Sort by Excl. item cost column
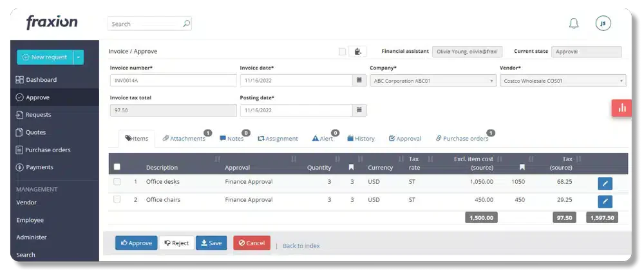The height and width of the screenshot is (278, 644). point(500,159)
